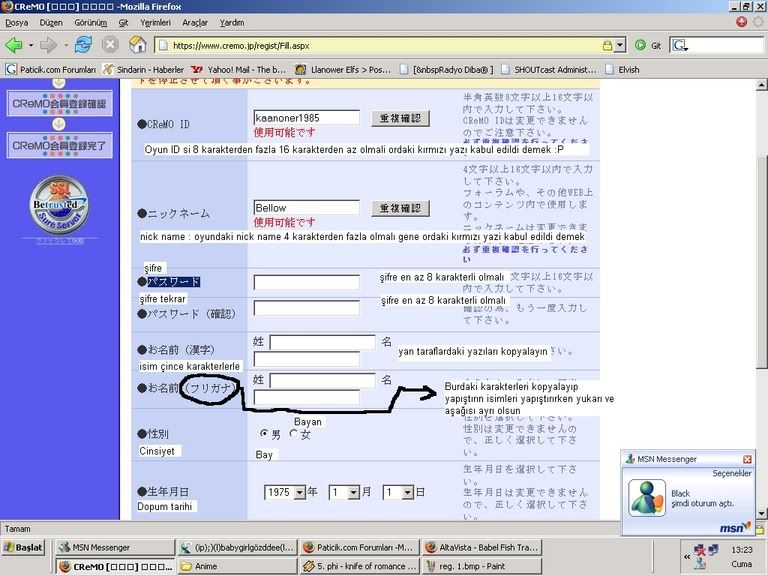This screenshot has width=768, height=576.
Task: Open the Yardım menu
Action: click(x=232, y=23)
